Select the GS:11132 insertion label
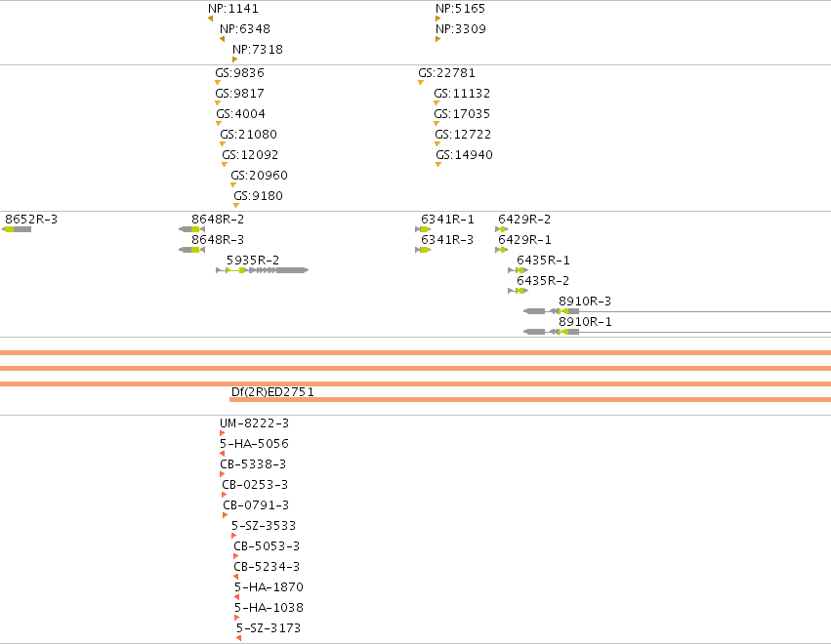Viewport: 831px width, 644px height. pyautogui.click(x=462, y=94)
